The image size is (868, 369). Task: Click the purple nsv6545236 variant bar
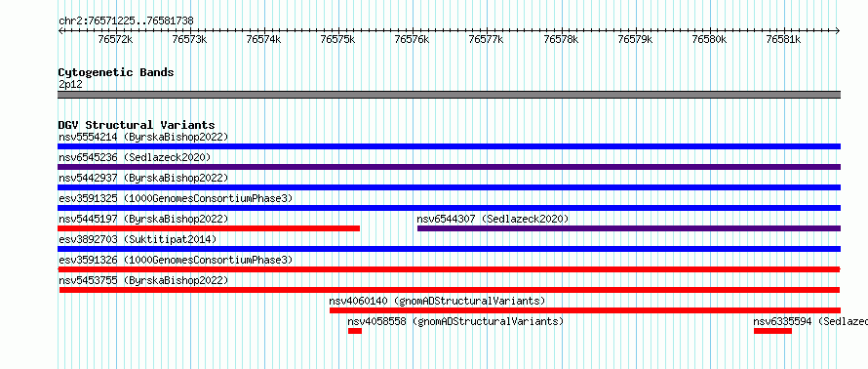pos(449,167)
